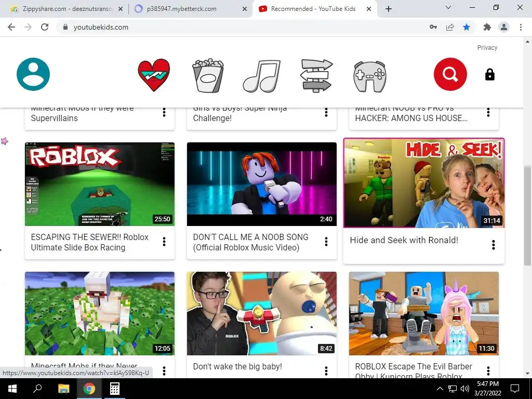
Task: Select the Recommended heart category icon
Action: (x=154, y=75)
